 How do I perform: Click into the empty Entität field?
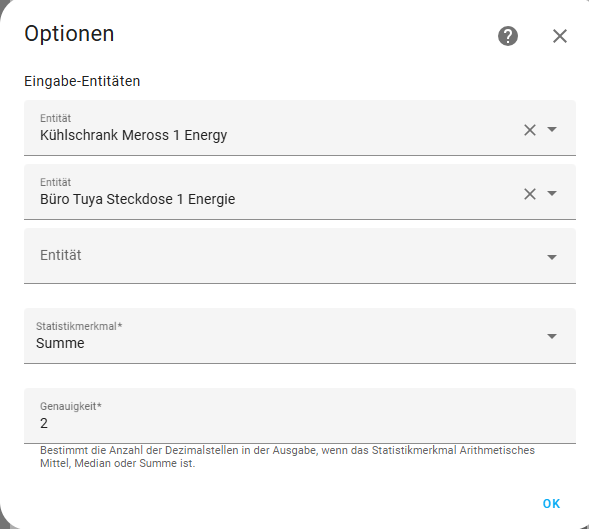pos(300,255)
